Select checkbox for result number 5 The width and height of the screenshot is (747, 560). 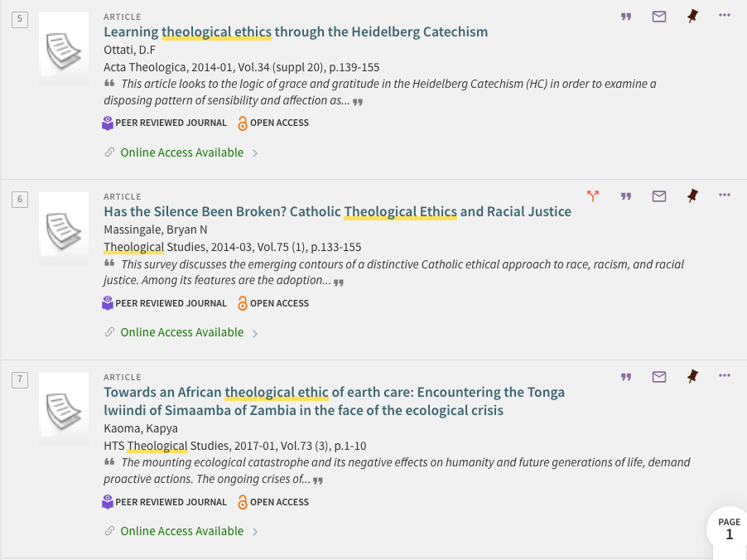click(x=19, y=19)
